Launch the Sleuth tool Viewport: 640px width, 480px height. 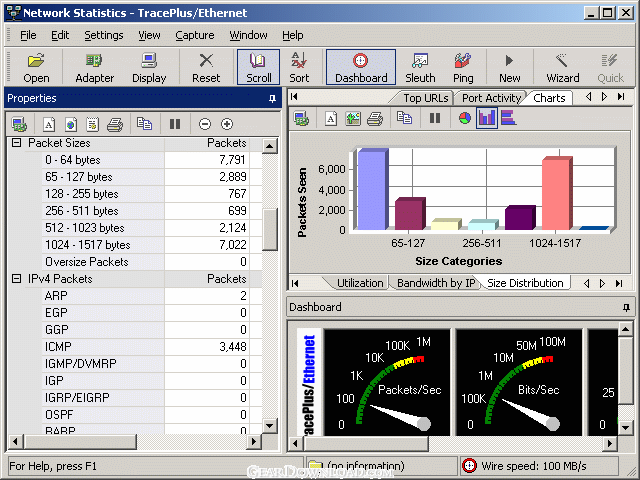[x=420, y=67]
